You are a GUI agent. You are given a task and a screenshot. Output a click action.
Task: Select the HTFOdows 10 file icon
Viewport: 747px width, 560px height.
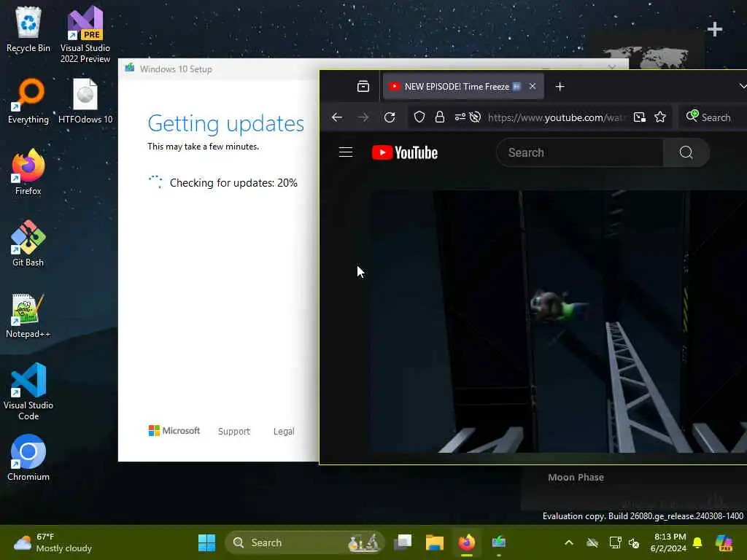(x=85, y=101)
